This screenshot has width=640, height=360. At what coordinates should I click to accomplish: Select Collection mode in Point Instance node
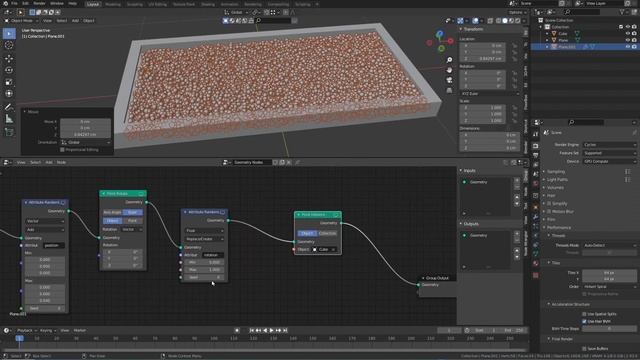(327, 233)
